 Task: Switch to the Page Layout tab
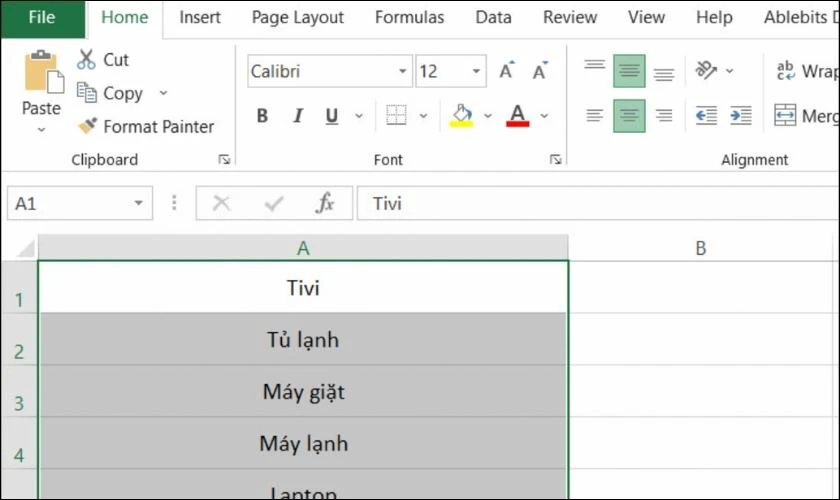[x=298, y=17]
